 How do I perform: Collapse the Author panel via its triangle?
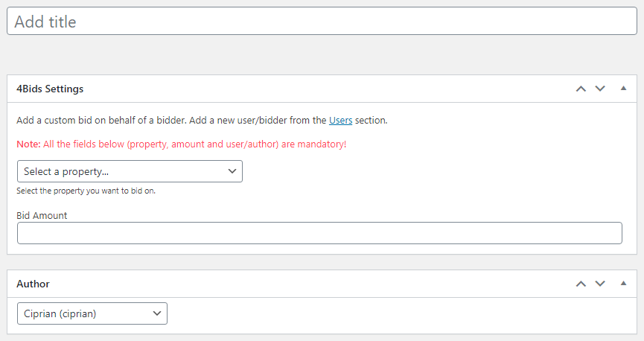(623, 284)
